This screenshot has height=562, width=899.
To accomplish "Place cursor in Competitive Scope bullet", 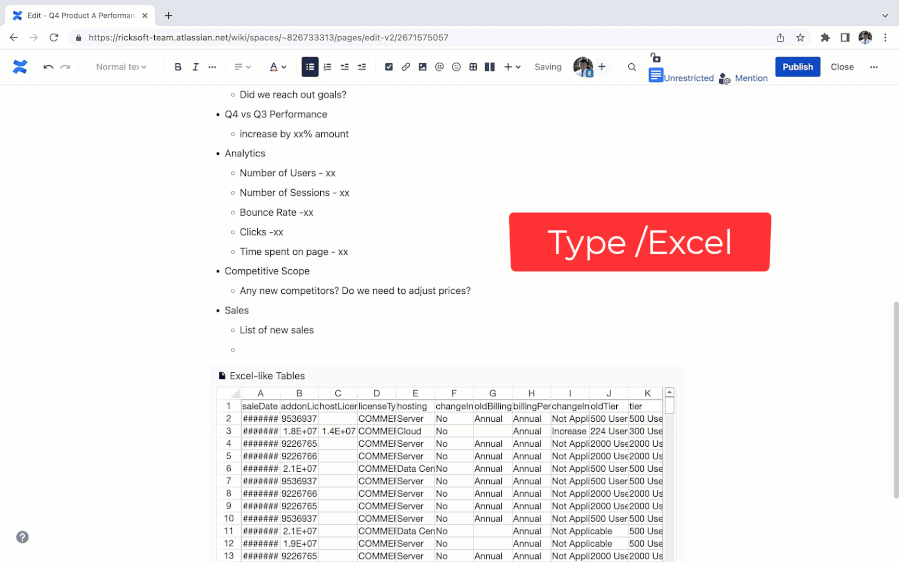I will click(x=267, y=271).
